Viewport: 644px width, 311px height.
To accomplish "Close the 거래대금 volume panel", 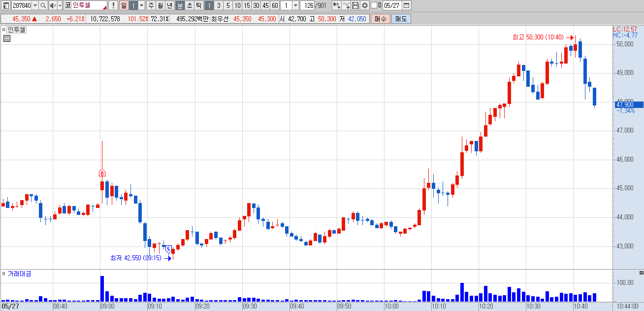I will (641, 273).
